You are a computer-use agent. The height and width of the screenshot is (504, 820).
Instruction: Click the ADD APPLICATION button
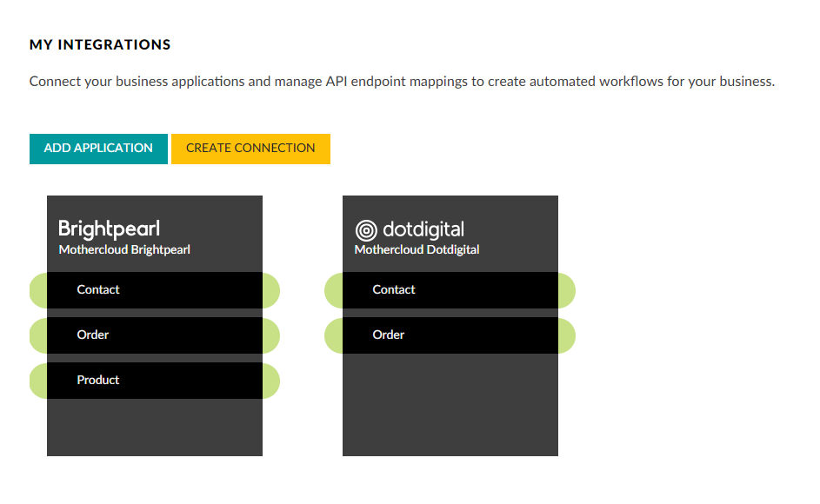[98, 149]
